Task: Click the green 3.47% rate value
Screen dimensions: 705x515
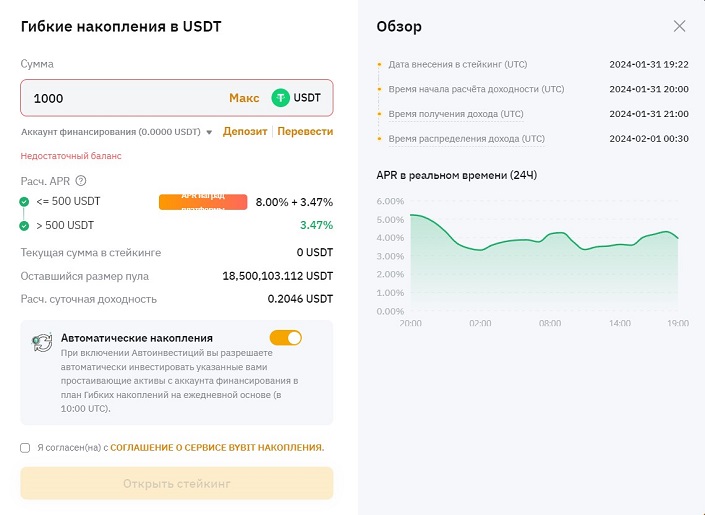Action: coord(317,225)
